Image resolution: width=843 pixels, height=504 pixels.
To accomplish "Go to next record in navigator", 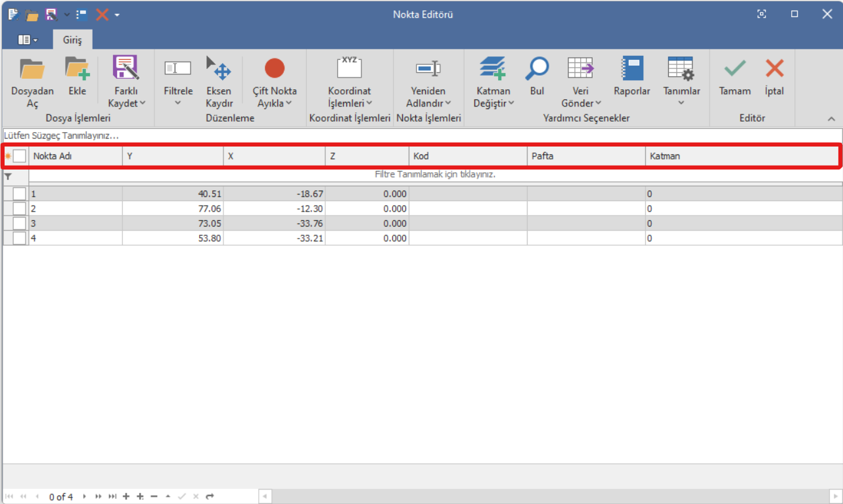I will point(84,497).
